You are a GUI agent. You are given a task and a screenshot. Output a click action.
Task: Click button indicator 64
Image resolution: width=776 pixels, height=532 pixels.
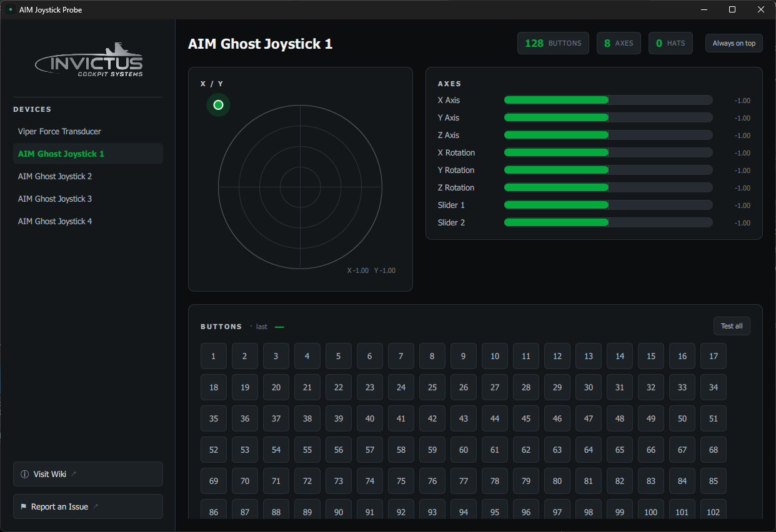[589, 450]
